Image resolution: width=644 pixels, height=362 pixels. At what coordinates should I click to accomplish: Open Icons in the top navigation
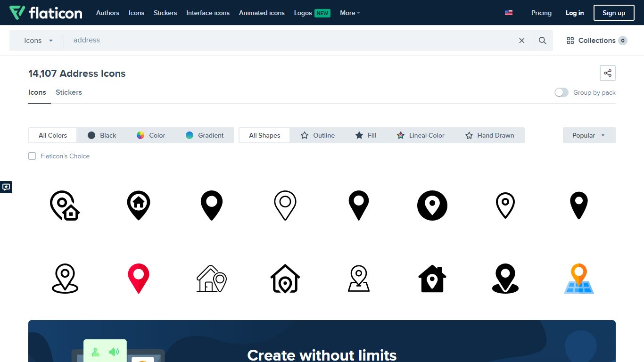(x=136, y=13)
